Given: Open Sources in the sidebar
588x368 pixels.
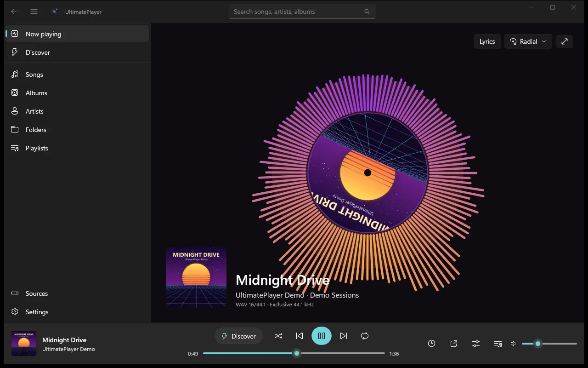Looking at the screenshot, I should (77, 293).
